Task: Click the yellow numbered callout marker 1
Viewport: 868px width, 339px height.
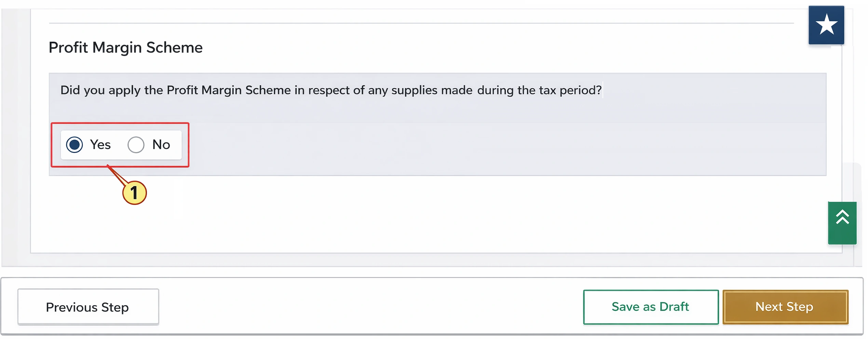Action: click(134, 193)
